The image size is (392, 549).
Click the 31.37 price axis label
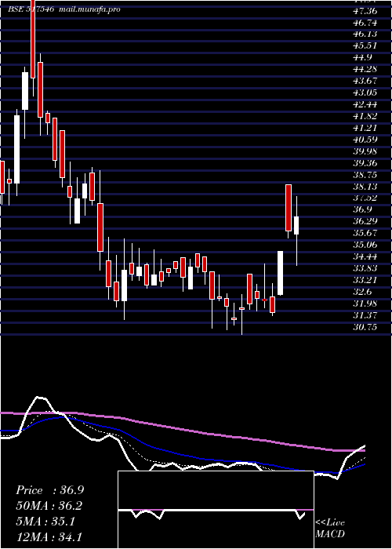click(365, 315)
